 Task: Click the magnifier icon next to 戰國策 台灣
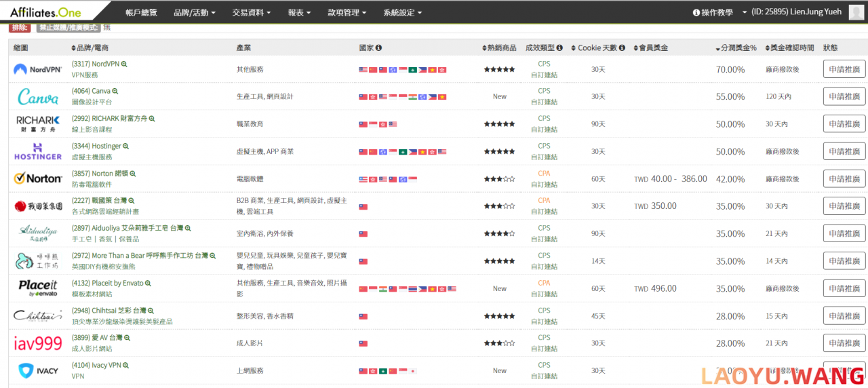click(132, 201)
